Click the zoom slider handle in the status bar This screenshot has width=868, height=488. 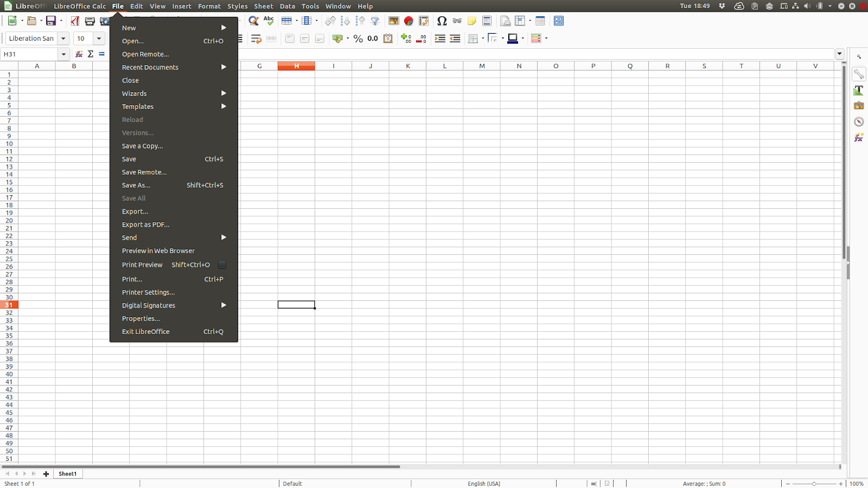pos(814,484)
